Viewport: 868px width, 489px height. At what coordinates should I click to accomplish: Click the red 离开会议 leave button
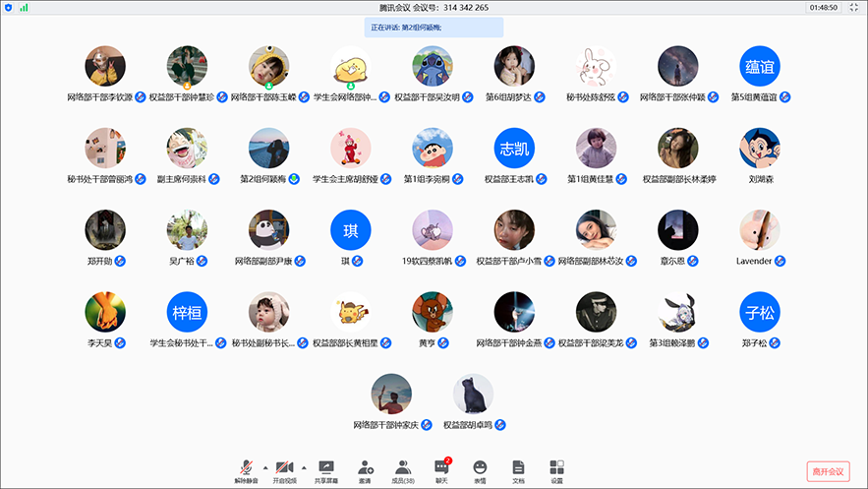(x=827, y=471)
